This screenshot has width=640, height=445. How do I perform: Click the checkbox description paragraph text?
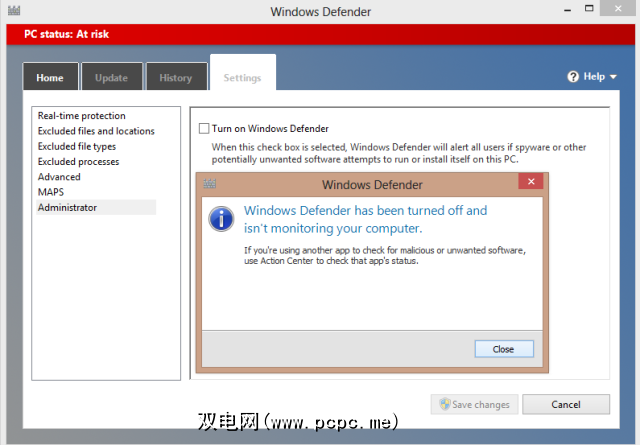tap(399, 153)
